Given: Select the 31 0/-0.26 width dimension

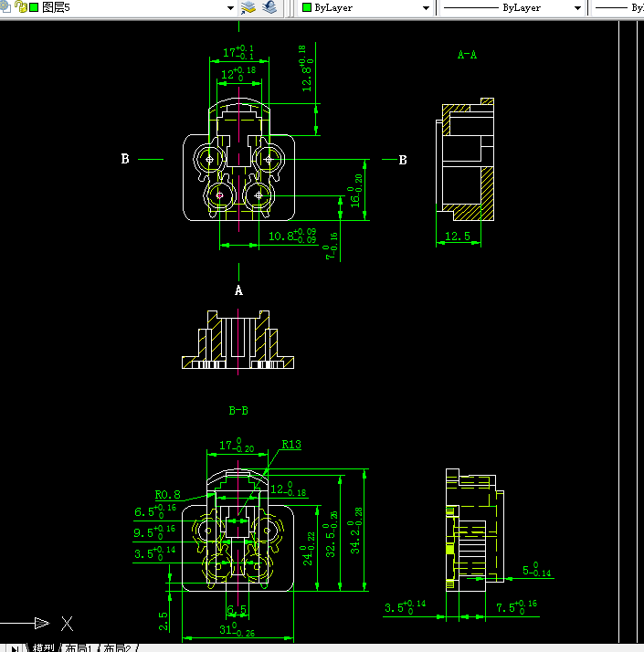Looking at the screenshot, I should [238, 629].
